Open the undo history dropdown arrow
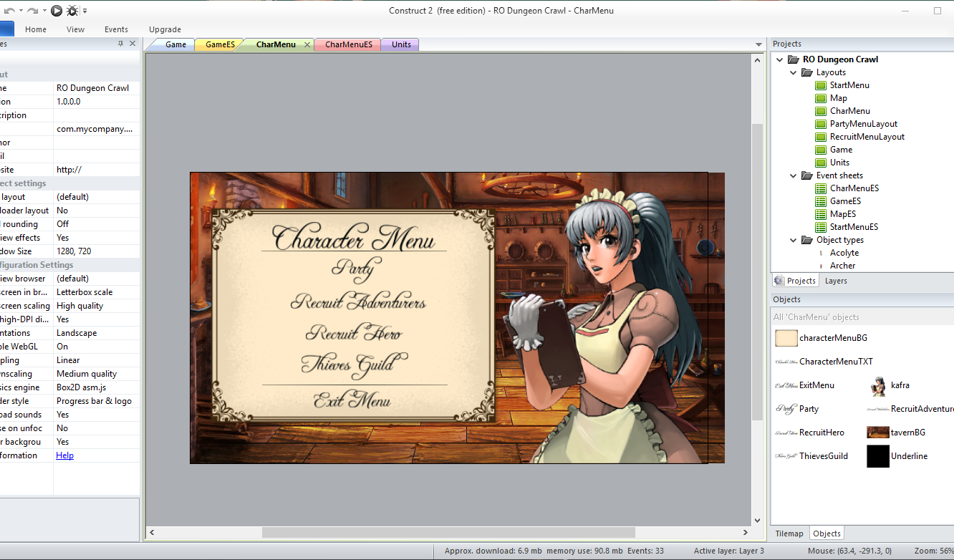 (x=19, y=11)
